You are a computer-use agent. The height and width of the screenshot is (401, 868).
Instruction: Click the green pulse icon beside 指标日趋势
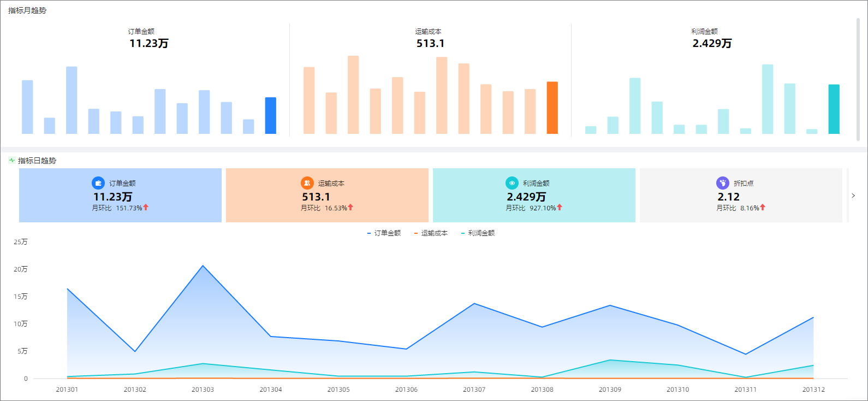pyautogui.click(x=12, y=161)
